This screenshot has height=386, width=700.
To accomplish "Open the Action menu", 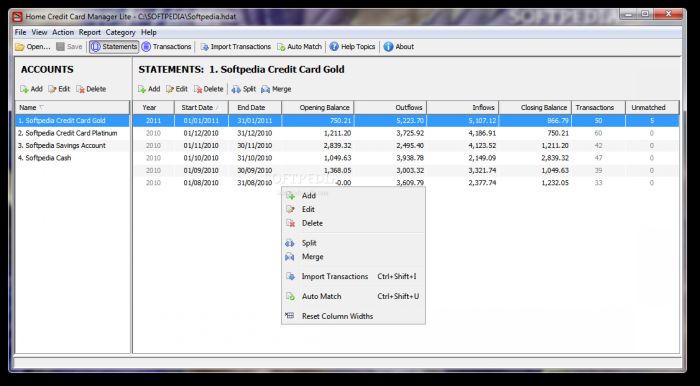I will point(63,33).
